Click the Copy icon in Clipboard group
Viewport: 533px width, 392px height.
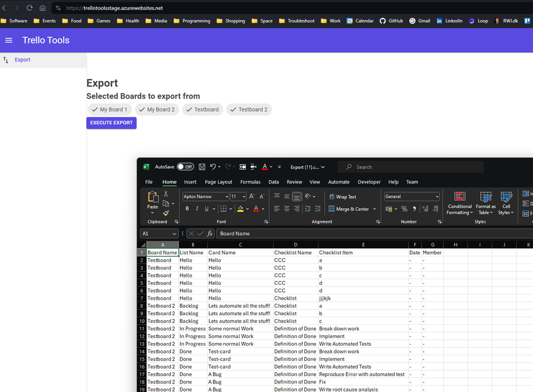coord(166,204)
